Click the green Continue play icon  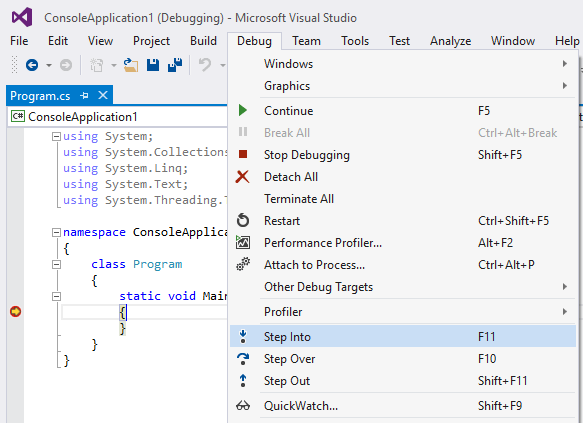pos(243,110)
